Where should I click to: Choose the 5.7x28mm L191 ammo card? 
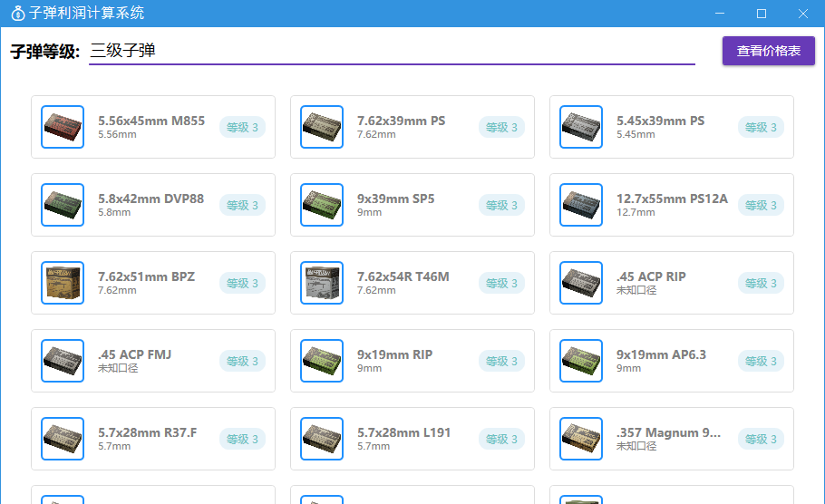point(412,440)
